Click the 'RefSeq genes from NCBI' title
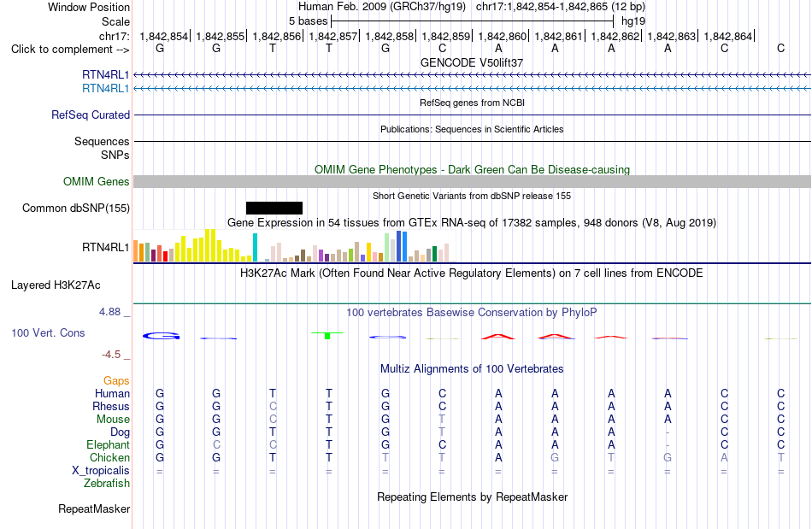This screenshot has width=812, height=529. 472,103
